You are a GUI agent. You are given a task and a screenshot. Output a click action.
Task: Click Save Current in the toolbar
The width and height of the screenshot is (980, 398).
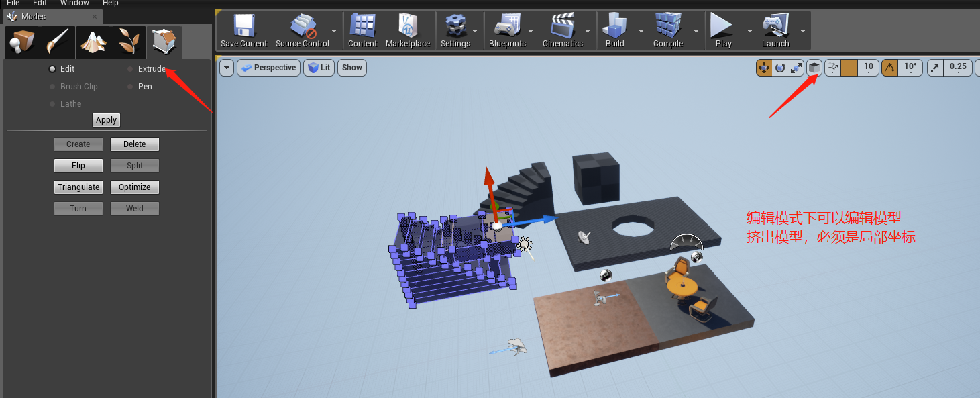243,31
